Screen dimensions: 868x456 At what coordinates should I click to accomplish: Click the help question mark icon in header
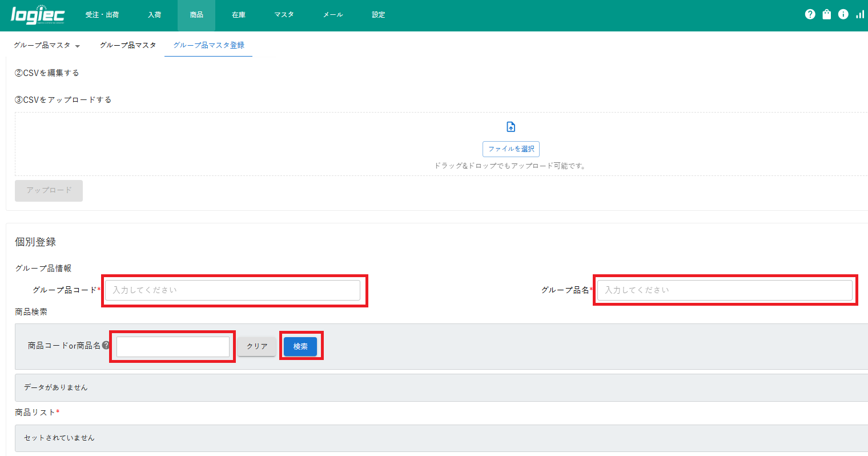click(x=810, y=14)
